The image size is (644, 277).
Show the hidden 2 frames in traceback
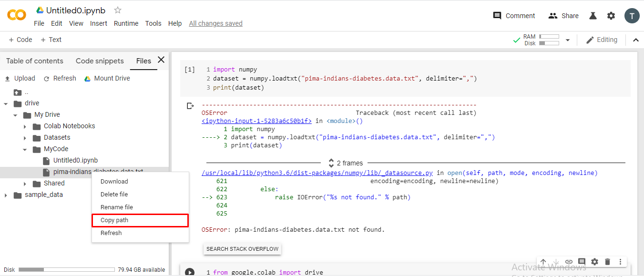coord(345,163)
